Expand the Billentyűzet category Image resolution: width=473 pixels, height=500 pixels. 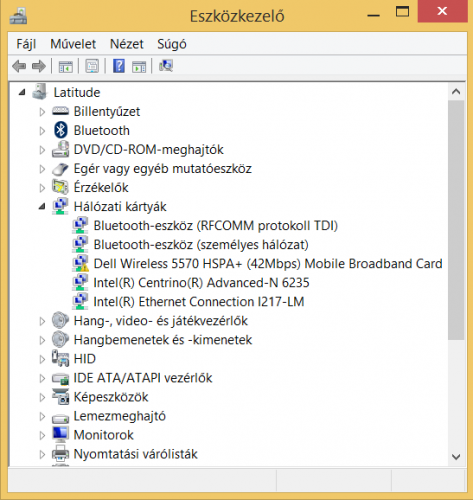pyautogui.click(x=42, y=112)
